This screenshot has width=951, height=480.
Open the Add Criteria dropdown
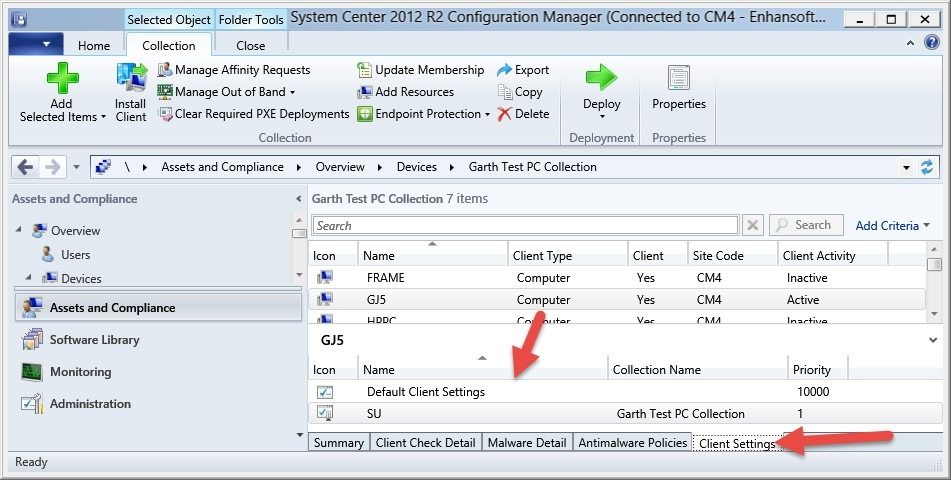click(x=892, y=226)
